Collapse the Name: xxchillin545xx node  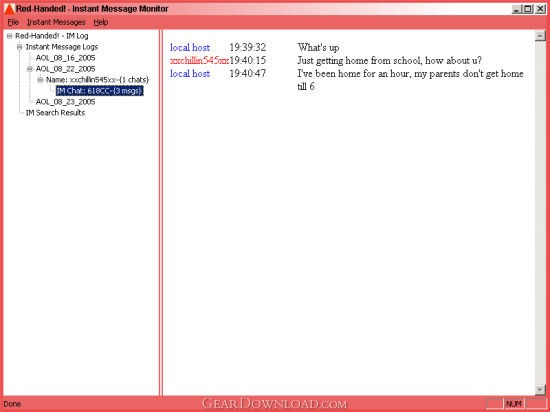point(40,80)
